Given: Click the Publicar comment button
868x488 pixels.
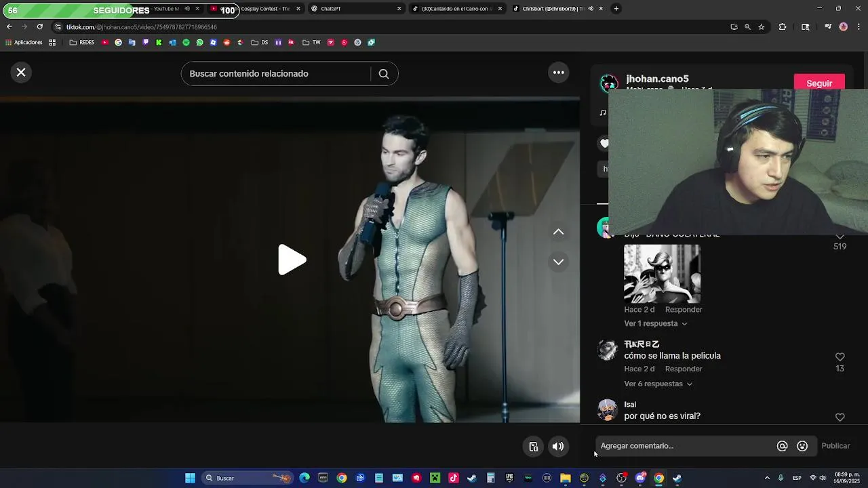Looking at the screenshot, I should pos(835,446).
